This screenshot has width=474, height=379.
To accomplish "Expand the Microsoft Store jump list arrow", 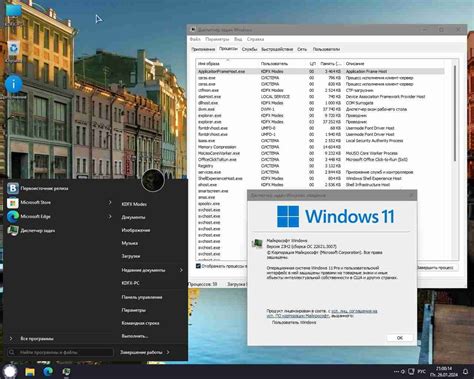I will pos(110,202).
